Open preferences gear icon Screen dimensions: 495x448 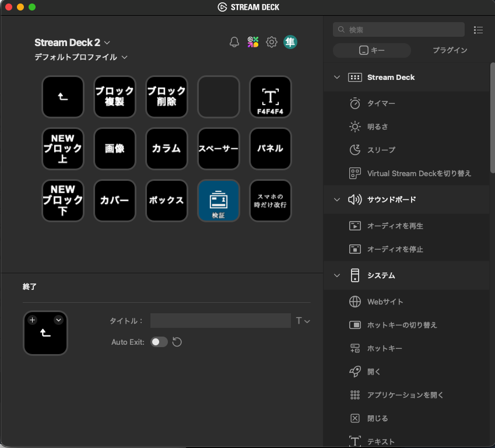tap(272, 42)
